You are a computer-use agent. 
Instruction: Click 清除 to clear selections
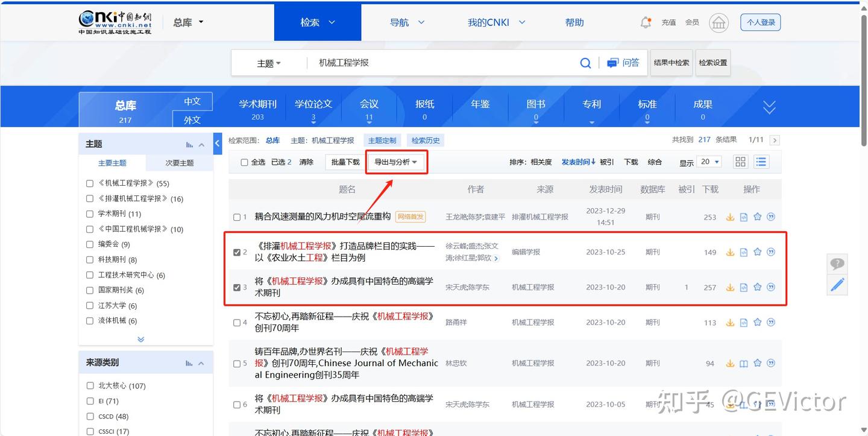306,162
